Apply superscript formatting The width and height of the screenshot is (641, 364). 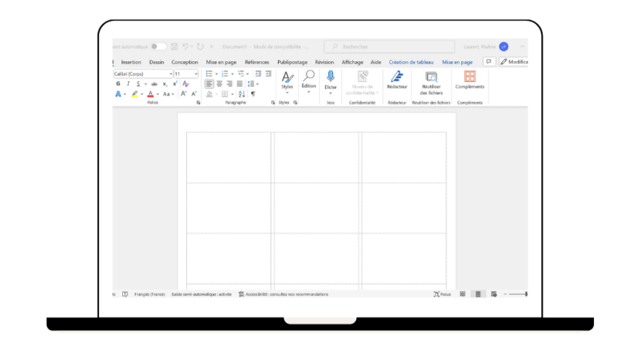pyautogui.click(x=175, y=83)
